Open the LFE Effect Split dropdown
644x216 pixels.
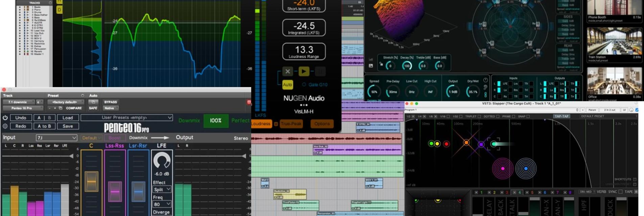162,189
